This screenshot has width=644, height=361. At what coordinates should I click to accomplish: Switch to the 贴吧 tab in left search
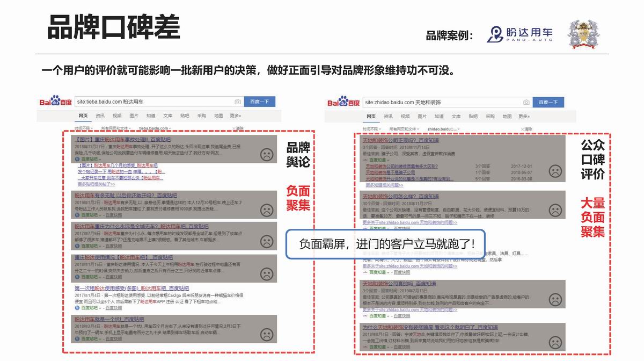point(185,115)
